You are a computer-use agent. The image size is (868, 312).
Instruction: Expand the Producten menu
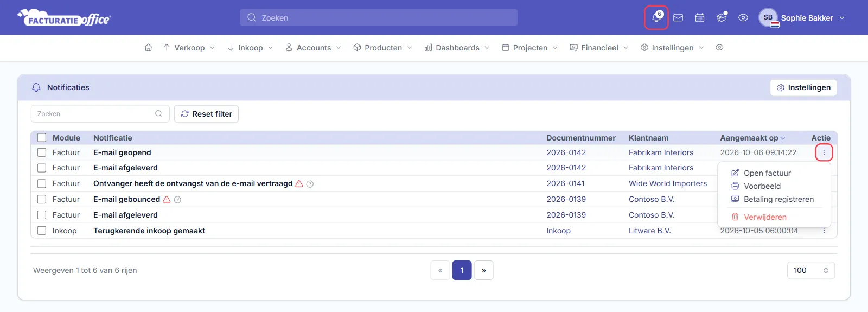point(383,48)
